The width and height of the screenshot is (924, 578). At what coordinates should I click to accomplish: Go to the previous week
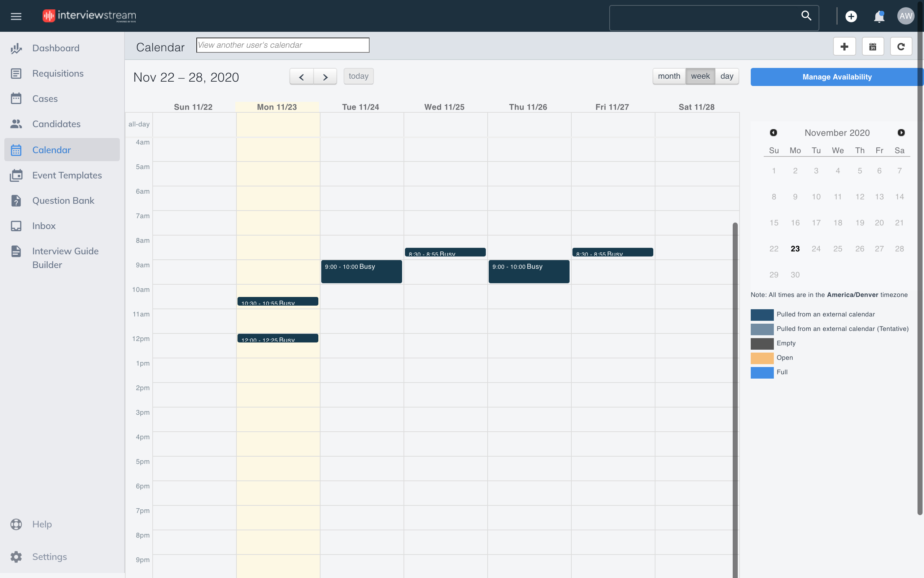click(x=301, y=77)
